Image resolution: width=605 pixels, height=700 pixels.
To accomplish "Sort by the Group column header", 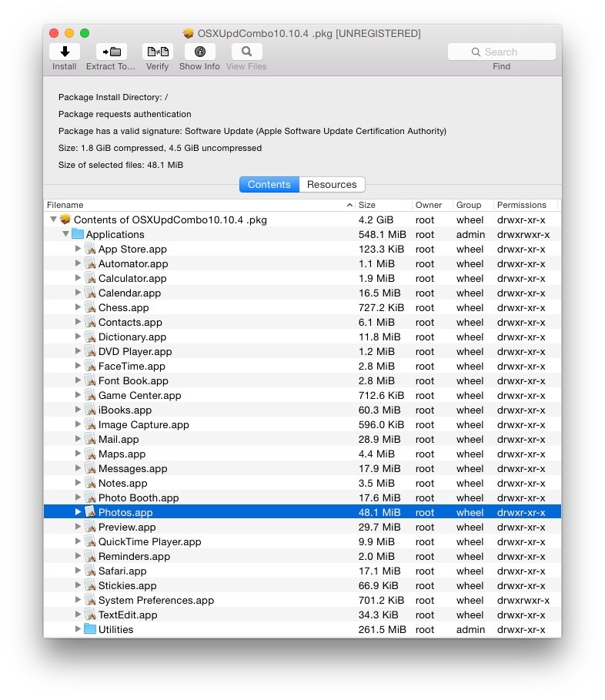I will [x=473, y=205].
